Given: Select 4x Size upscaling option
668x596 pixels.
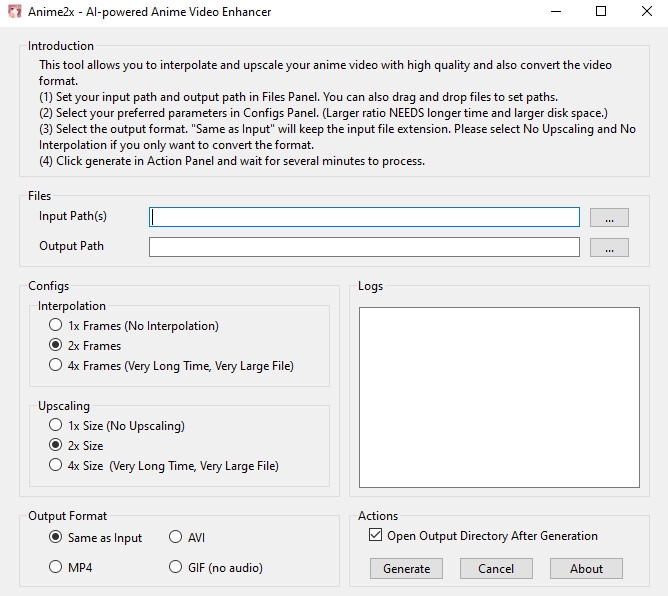Looking at the screenshot, I should point(56,465).
